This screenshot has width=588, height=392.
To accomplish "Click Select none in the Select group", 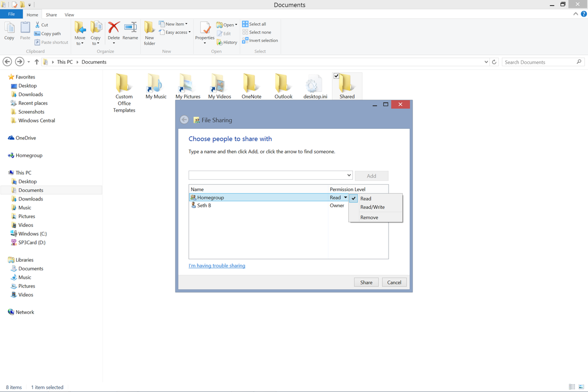I will pyautogui.click(x=257, y=32).
